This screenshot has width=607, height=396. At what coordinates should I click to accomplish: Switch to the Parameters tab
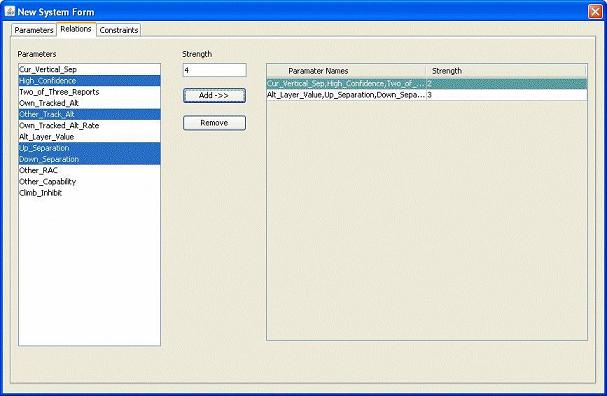(34, 30)
